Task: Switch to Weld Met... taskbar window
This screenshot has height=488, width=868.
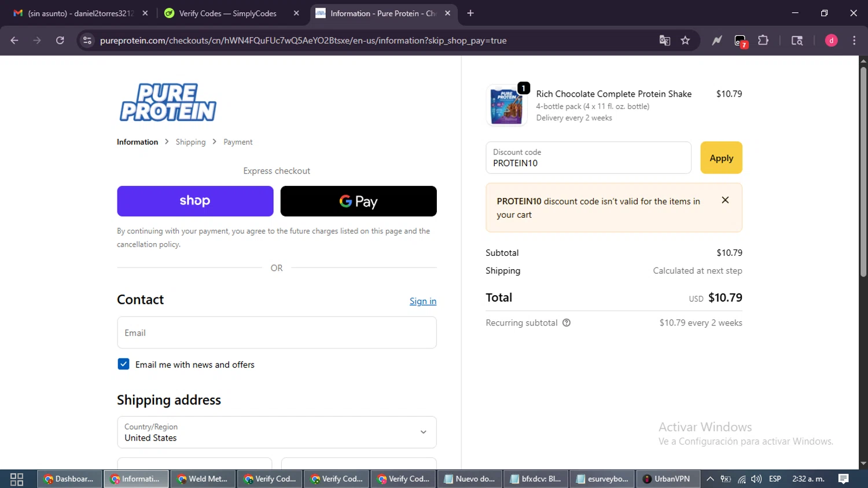Action: pos(203,479)
